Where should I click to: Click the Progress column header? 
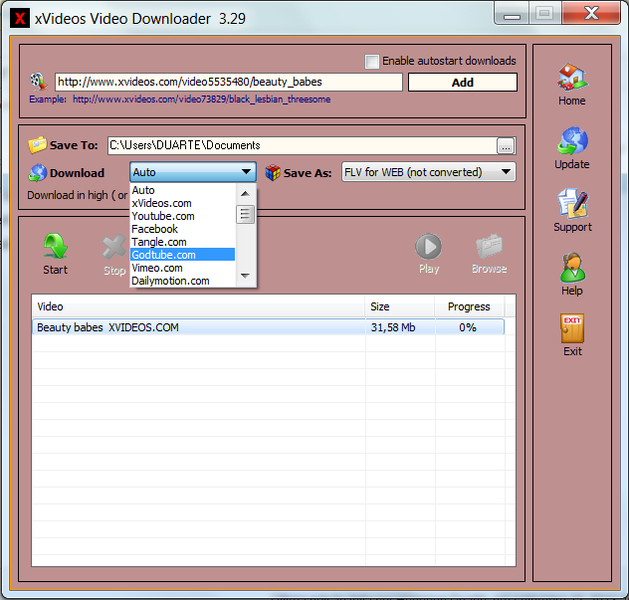point(469,307)
